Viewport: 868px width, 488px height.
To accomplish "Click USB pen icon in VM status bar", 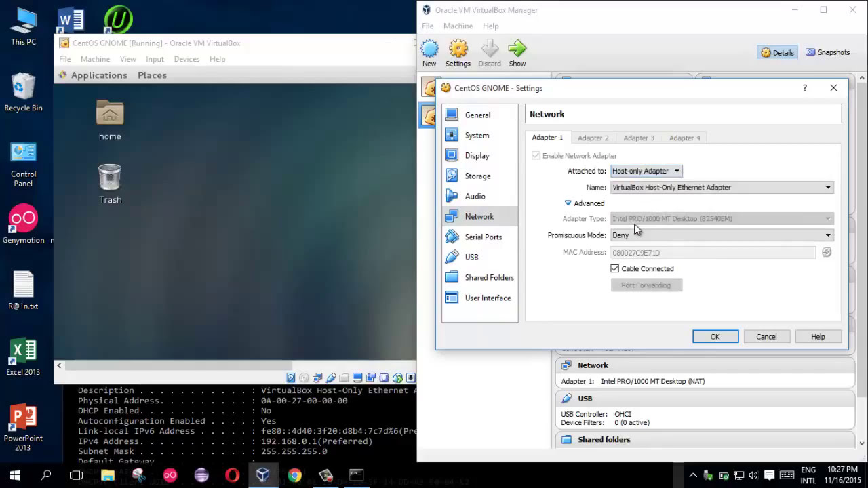I will point(331,378).
